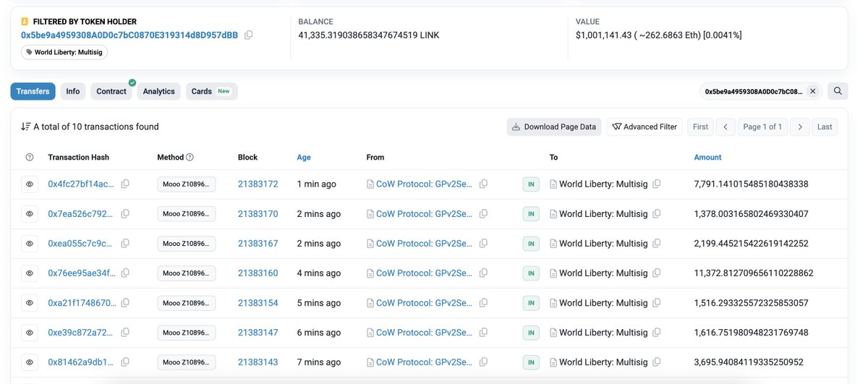Open World Liberty: Multisig in 21383154 row
Image resolution: width=868 pixels, height=384 pixels.
coord(604,303)
